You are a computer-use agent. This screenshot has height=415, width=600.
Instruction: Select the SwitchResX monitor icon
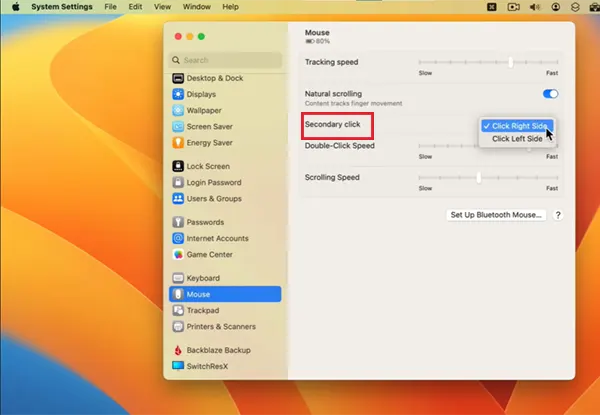(178, 366)
